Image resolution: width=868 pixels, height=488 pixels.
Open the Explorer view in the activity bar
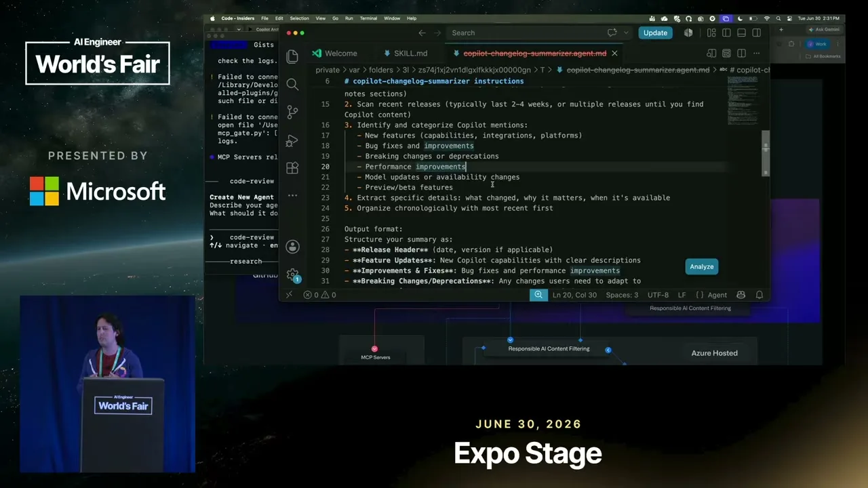coord(292,56)
